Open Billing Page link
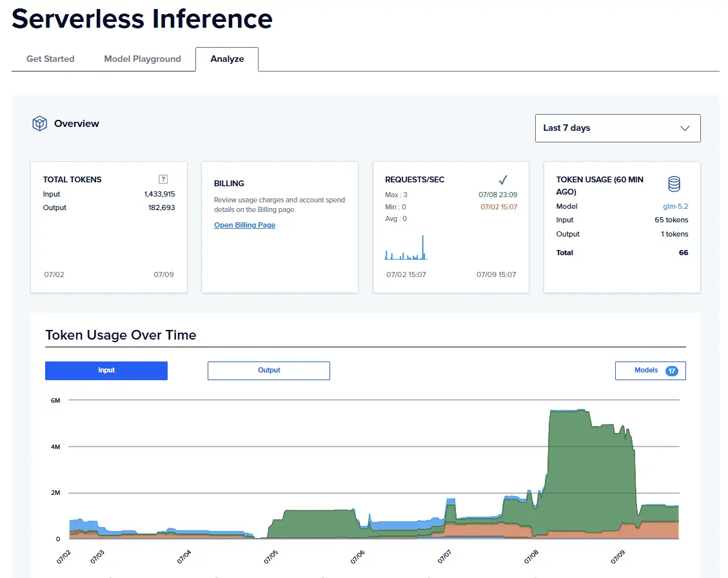This screenshot has width=728, height=578. pyautogui.click(x=244, y=225)
